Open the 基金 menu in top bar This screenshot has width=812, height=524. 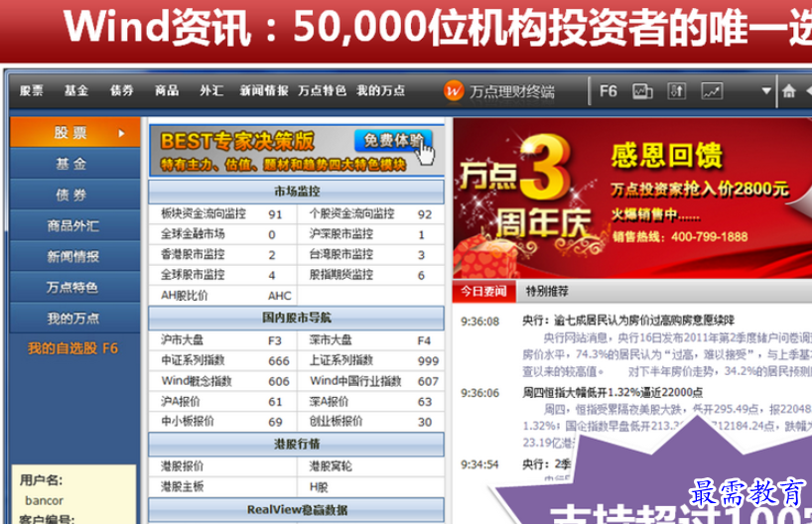coord(76,90)
